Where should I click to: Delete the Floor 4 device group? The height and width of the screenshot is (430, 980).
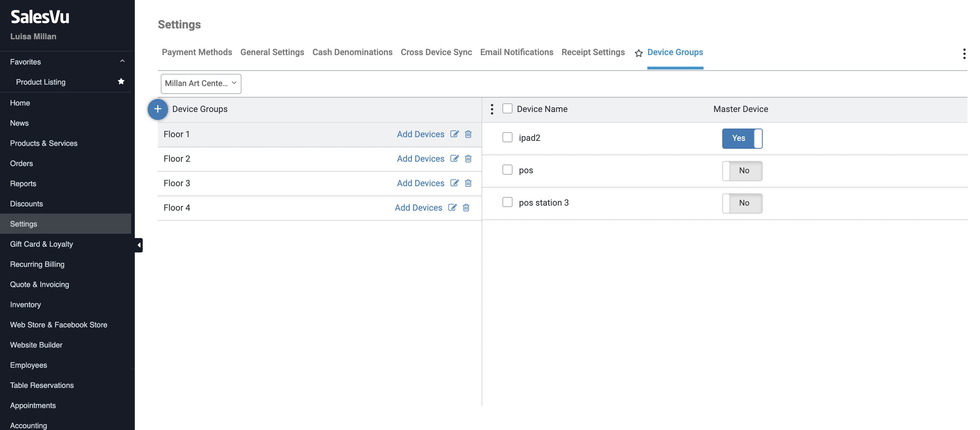(x=466, y=207)
